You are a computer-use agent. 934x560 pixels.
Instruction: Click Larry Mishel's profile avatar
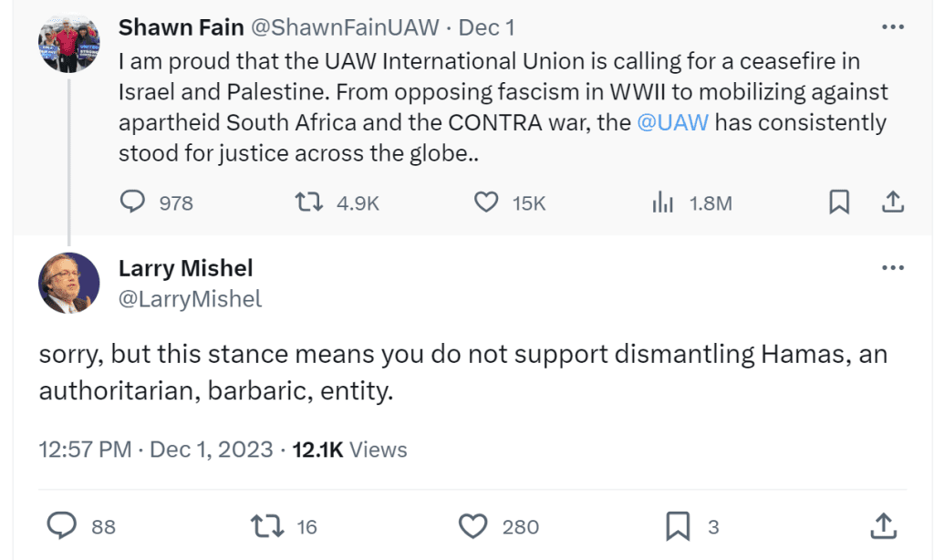point(68,282)
